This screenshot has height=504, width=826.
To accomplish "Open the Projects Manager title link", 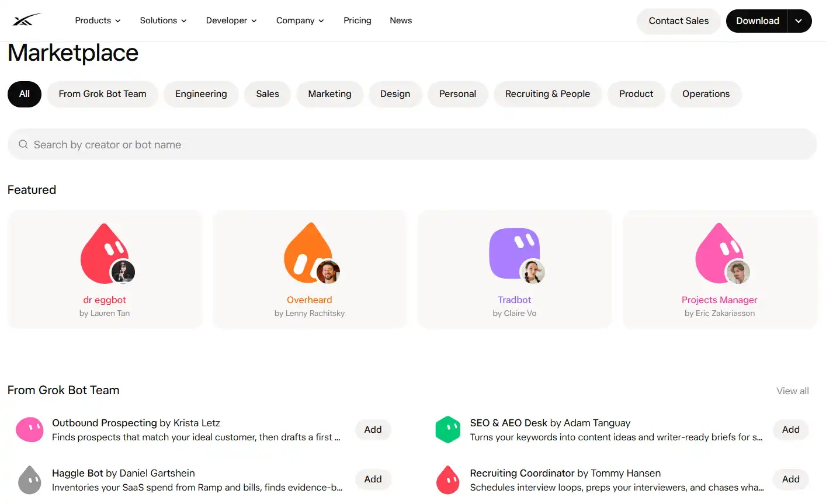I will pos(719,300).
